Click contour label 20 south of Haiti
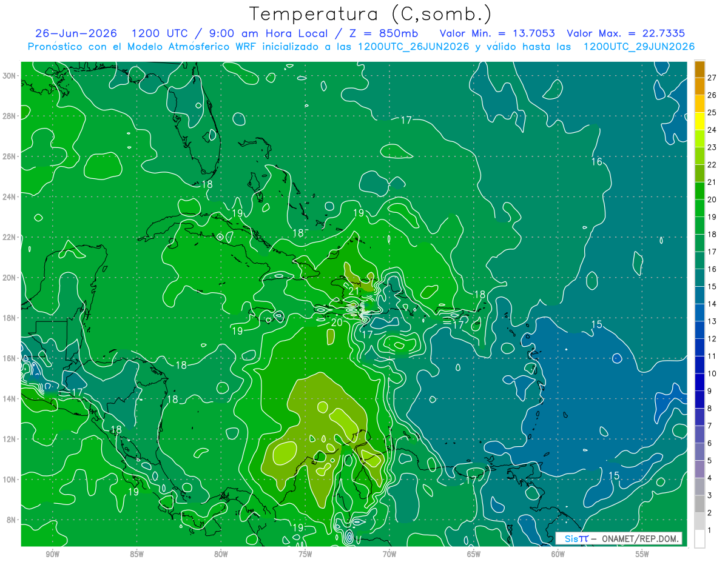Viewport: 728px width, 562px height. coord(336,322)
